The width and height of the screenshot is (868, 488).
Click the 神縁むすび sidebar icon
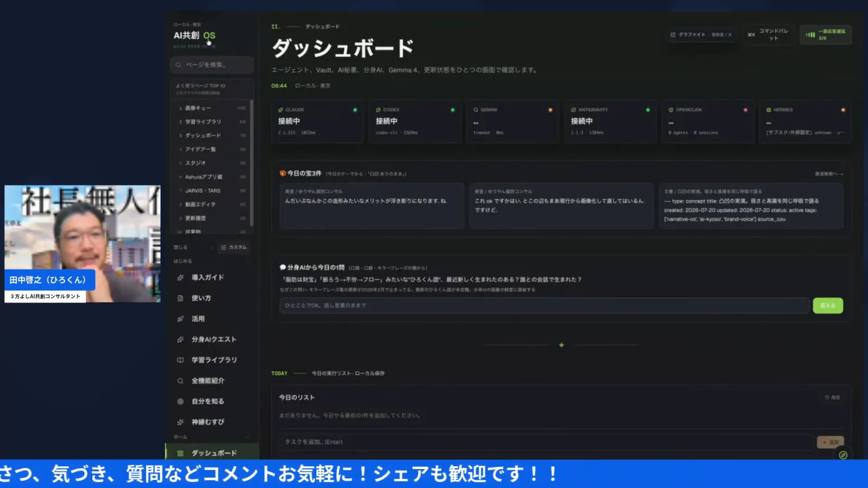[180, 422]
